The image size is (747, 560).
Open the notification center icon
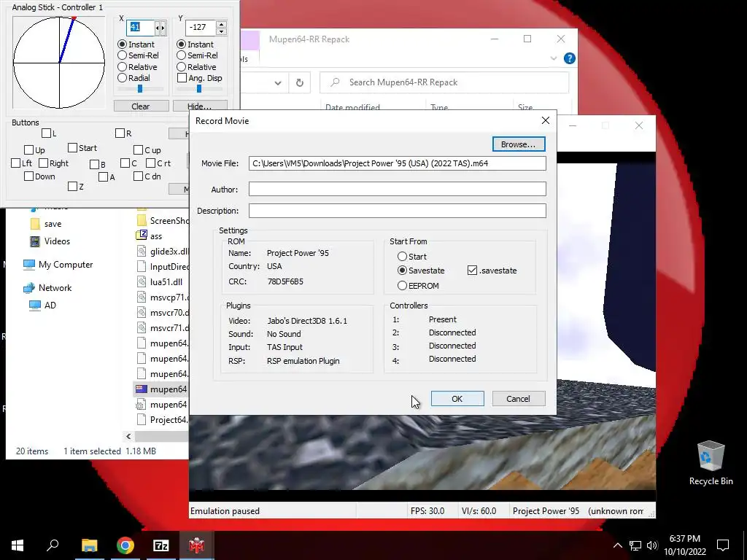(723, 545)
